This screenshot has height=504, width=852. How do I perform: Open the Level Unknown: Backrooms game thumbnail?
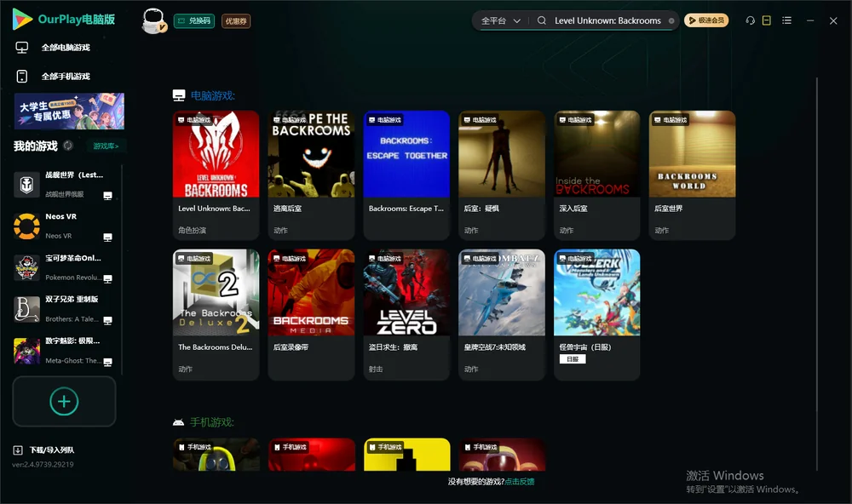(216, 154)
